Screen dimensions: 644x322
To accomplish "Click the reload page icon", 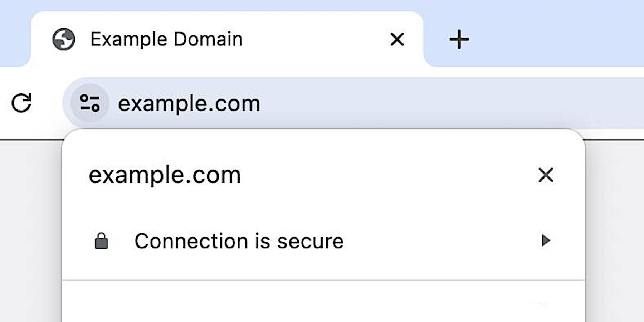I will (x=22, y=104).
